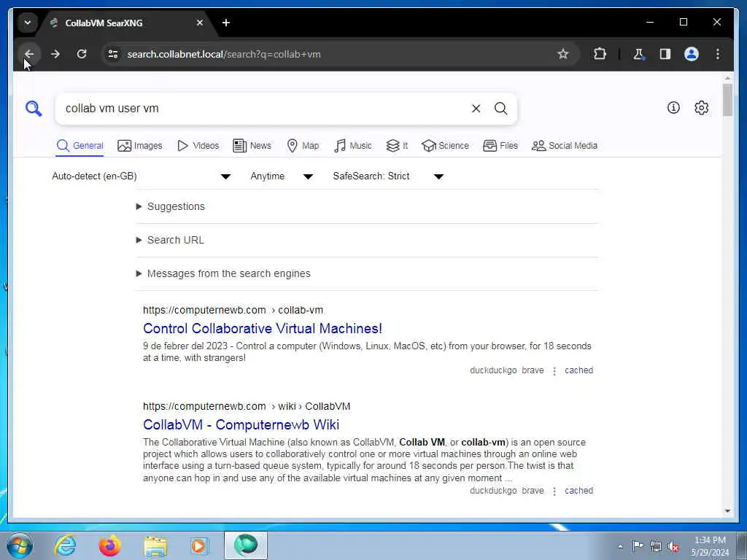This screenshot has height=560, width=747.
Task: Open the SafeSearch Strict dropdown
Action: pos(388,176)
